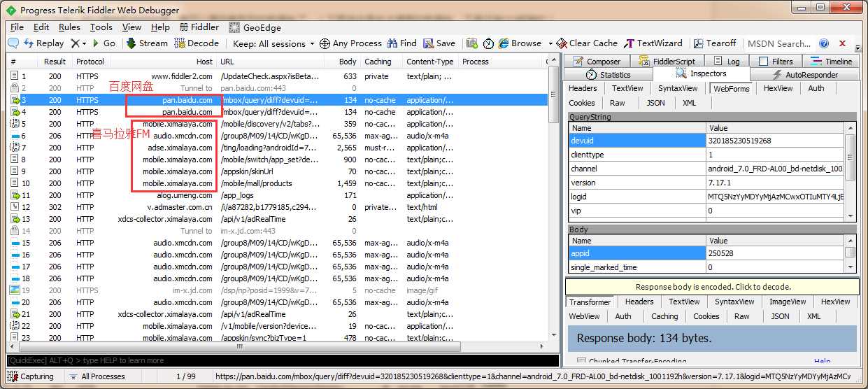Toggle Stream mode
The width and height of the screenshot is (868, 389).
pos(147,43)
